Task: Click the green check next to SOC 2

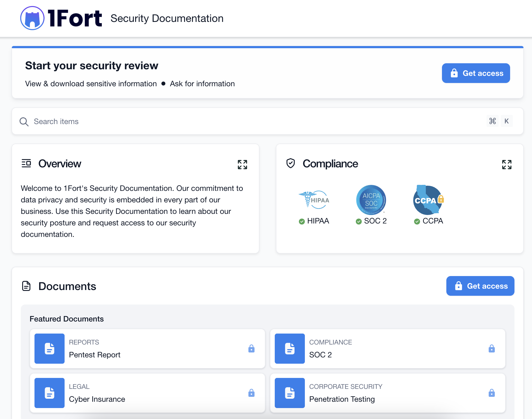Action: coord(359,221)
